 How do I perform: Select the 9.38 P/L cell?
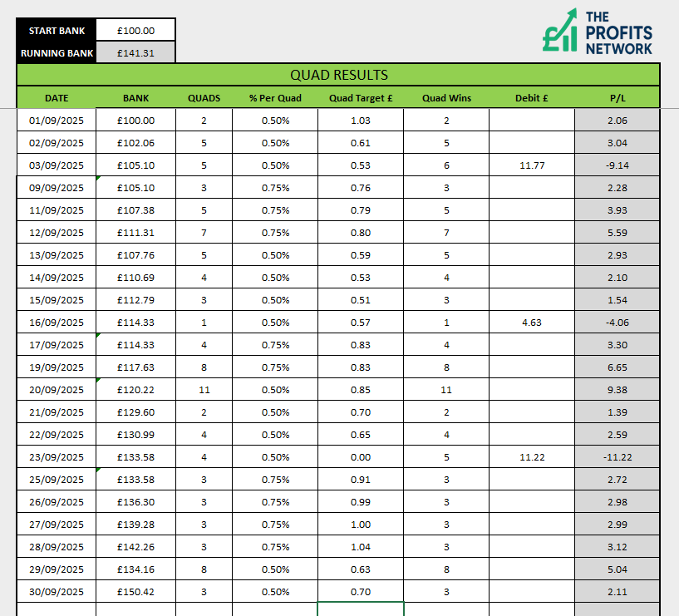[x=617, y=390]
